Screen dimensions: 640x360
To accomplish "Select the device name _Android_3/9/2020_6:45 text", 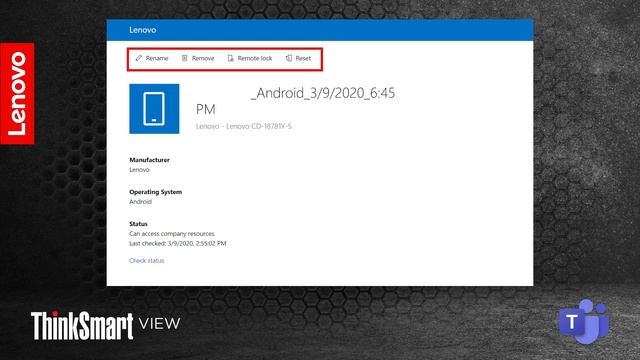I will tap(323, 93).
